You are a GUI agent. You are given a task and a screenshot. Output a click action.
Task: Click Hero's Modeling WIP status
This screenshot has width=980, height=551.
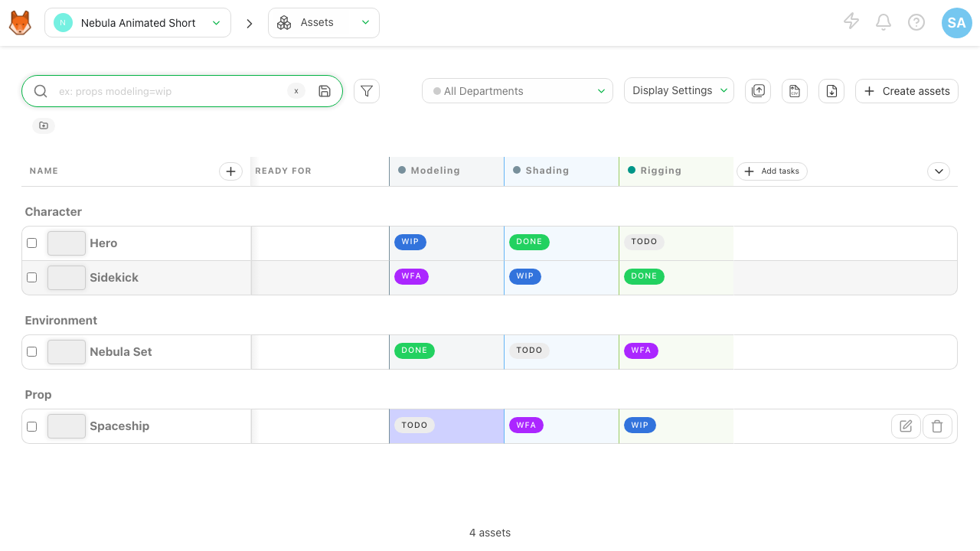click(410, 242)
